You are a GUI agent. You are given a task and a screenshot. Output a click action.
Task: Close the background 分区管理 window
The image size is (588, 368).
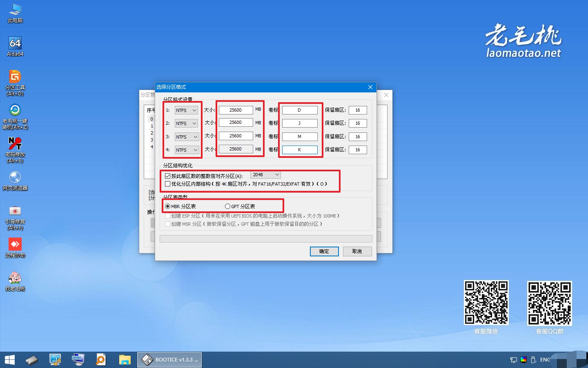click(386, 95)
